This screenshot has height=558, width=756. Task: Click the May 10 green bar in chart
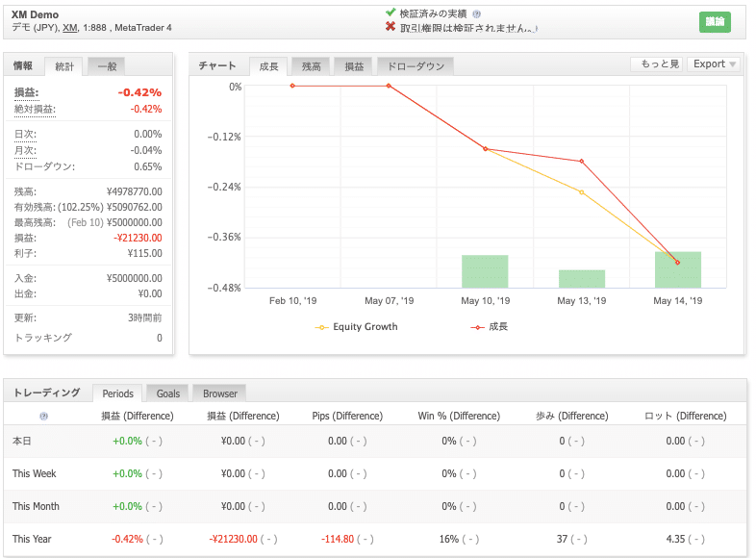(485, 271)
